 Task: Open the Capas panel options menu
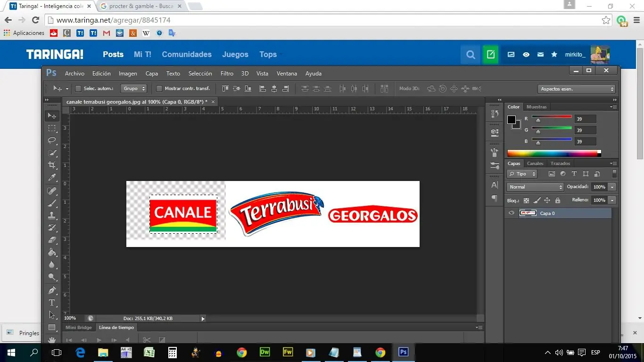(x=613, y=164)
